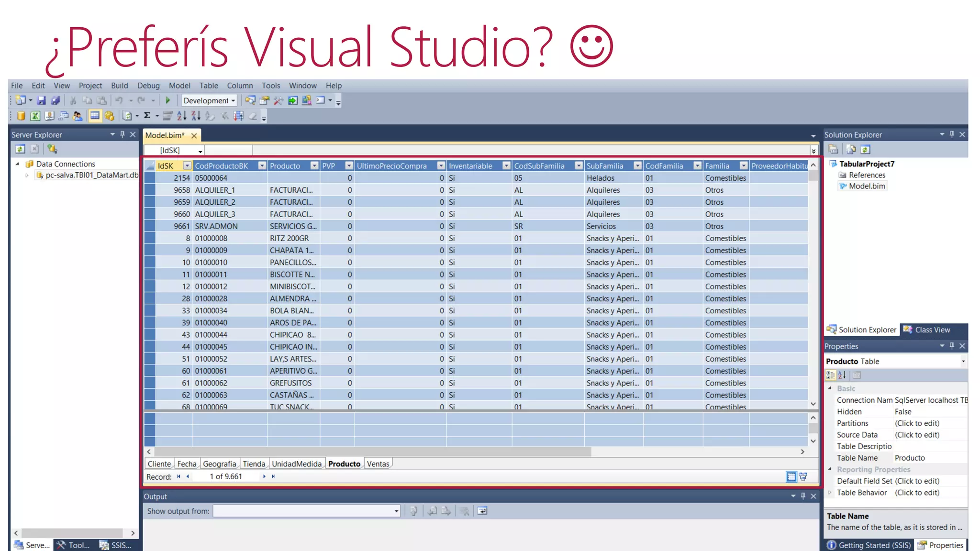This screenshot has width=980, height=551.
Task: Click the formula bar input field
Action: [x=531, y=151]
